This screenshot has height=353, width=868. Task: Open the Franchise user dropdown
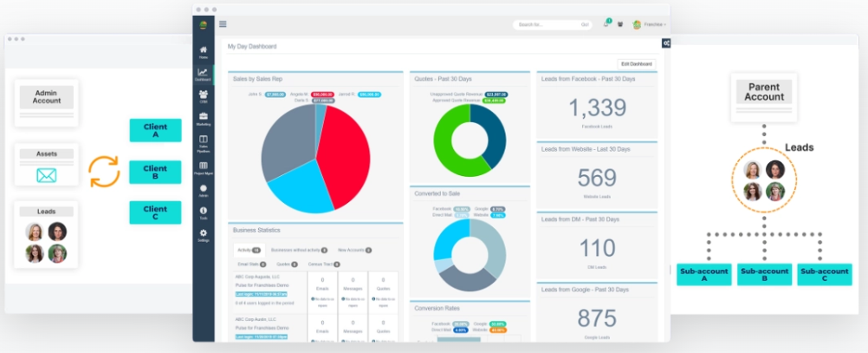pos(650,24)
